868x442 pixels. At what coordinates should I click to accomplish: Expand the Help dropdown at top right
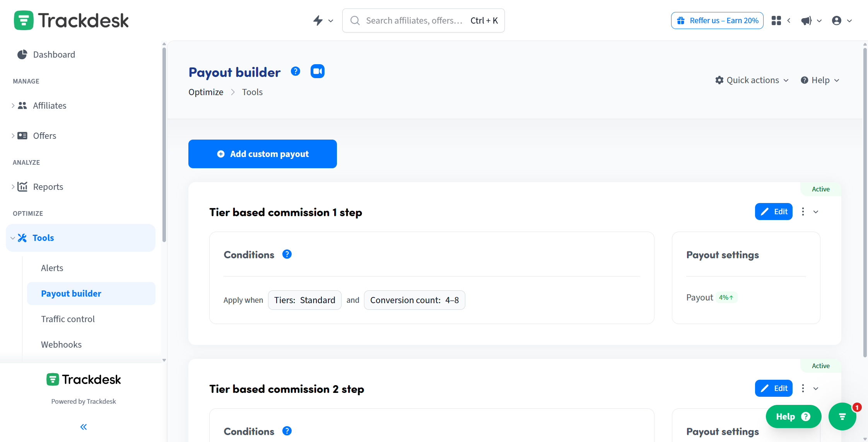pyautogui.click(x=820, y=80)
